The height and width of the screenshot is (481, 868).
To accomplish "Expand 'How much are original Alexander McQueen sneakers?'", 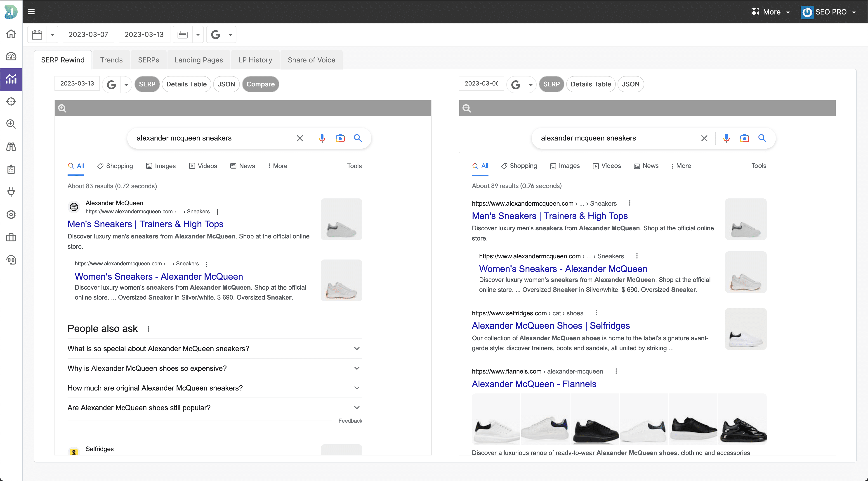I will [x=215, y=388].
